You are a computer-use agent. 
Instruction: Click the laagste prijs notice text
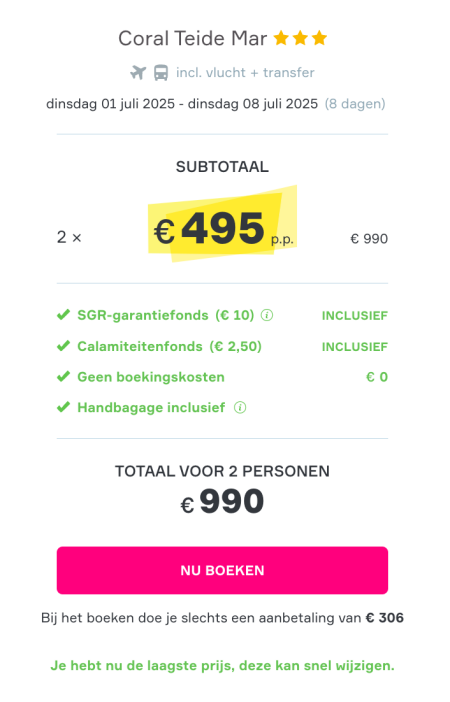pos(223,666)
